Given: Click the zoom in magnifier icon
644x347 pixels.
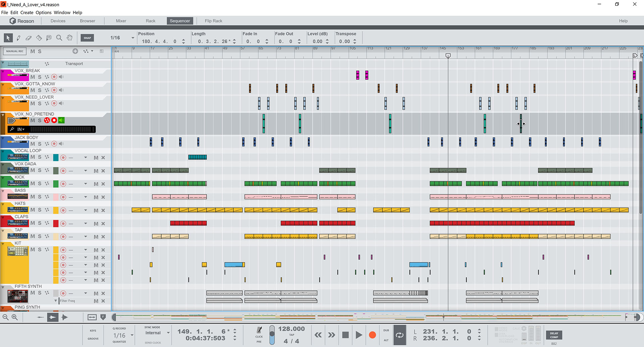Looking at the screenshot, I should pyautogui.click(x=14, y=317).
